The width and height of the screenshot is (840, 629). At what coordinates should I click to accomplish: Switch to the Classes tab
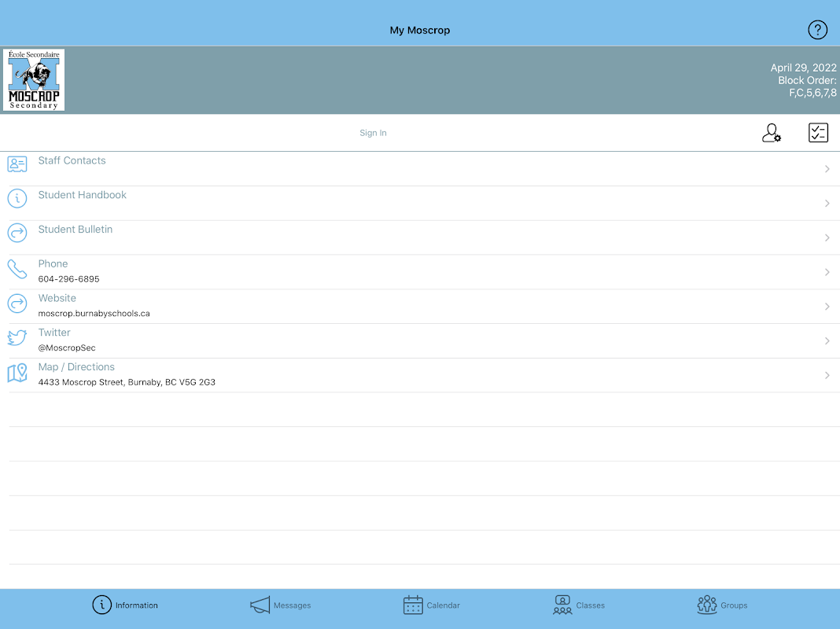[x=579, y=605]
